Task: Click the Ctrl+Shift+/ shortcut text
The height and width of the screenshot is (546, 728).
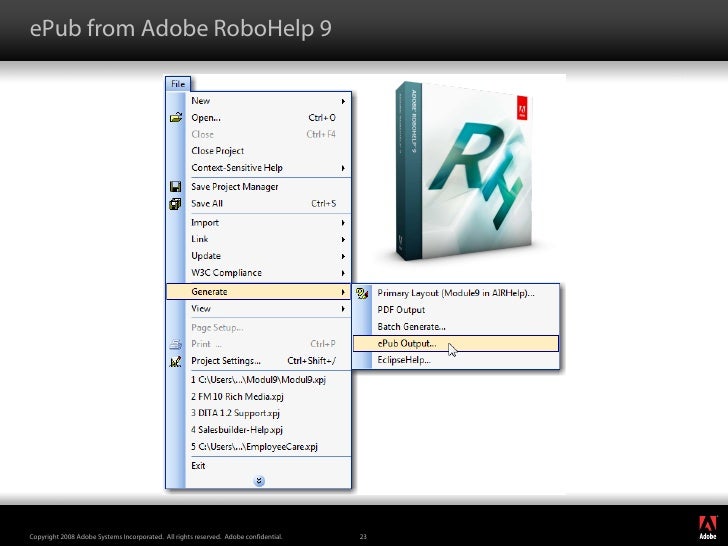Action: pos(312,361)
